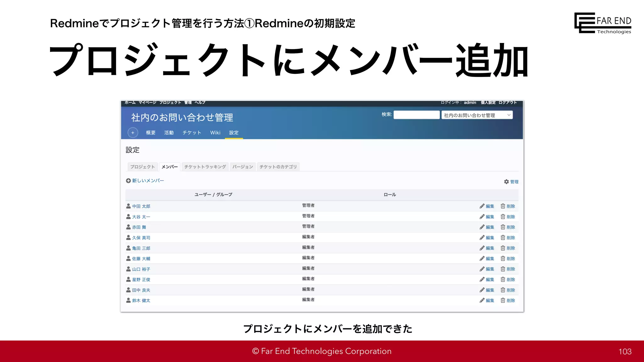Click ヘルプ in the top menu
This screenshot has width=644, height=362.
click(200, 102)
